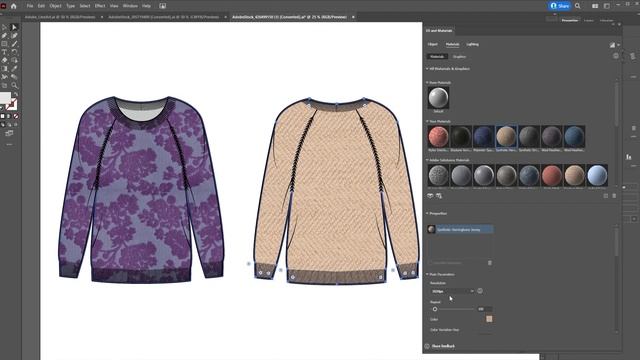Viewport: 640px width, 360px height.
Task: Open render settings dropdown arrow
Action: tap(619, 45)
